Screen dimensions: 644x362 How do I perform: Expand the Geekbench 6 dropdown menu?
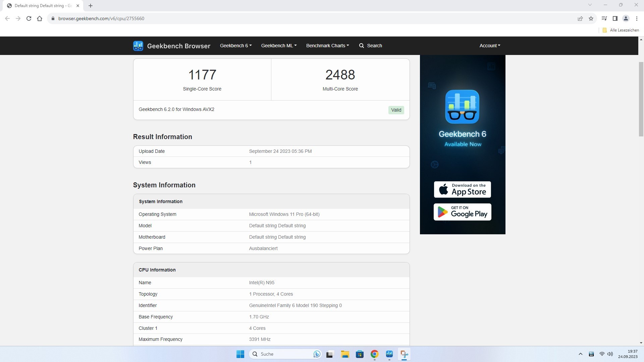[x=236, y=46]
